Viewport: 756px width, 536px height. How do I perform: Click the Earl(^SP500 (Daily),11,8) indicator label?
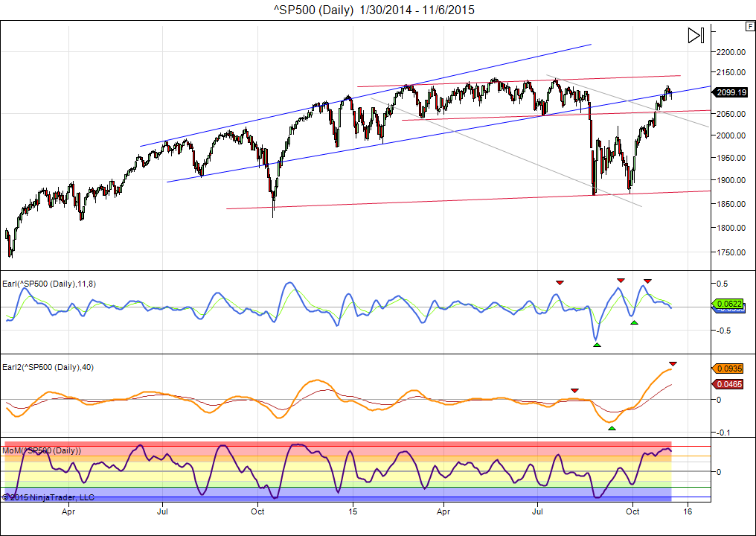(51, 283)
